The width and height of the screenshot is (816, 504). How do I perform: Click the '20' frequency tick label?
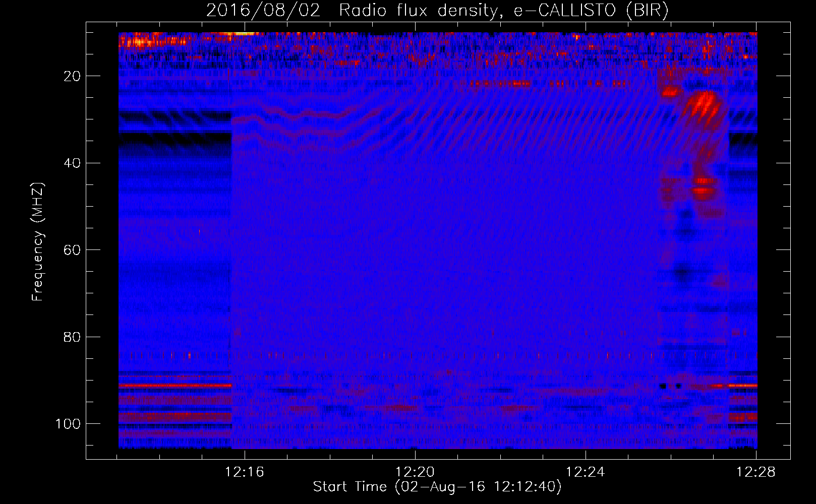tap(72, 76)
